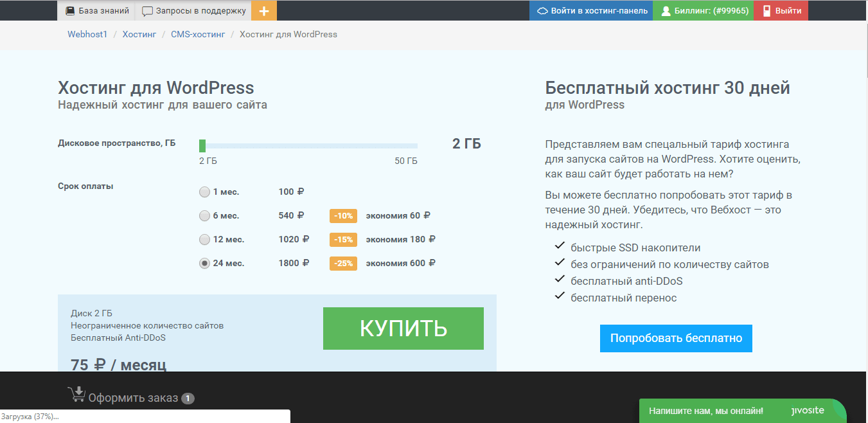Go to Webhost1 breadcrumb link
This screenshot has width=868, height=423.
click(x=87, y=34)
